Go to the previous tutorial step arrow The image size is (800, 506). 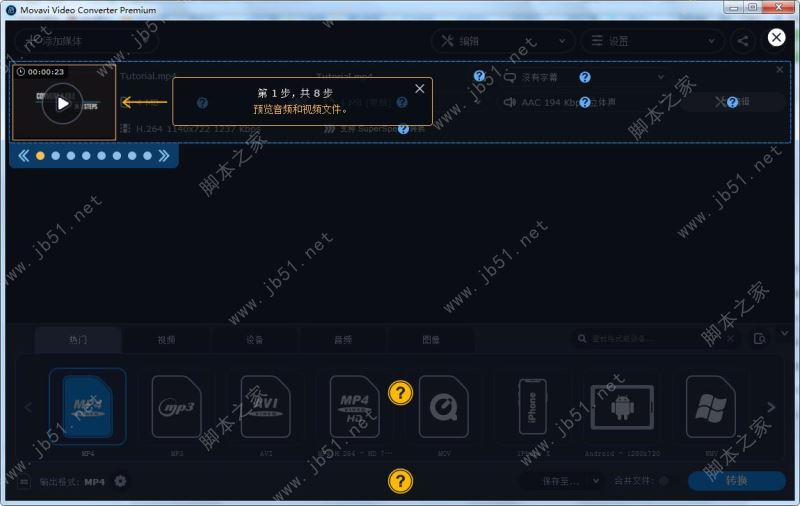click(x=23, y=156)
